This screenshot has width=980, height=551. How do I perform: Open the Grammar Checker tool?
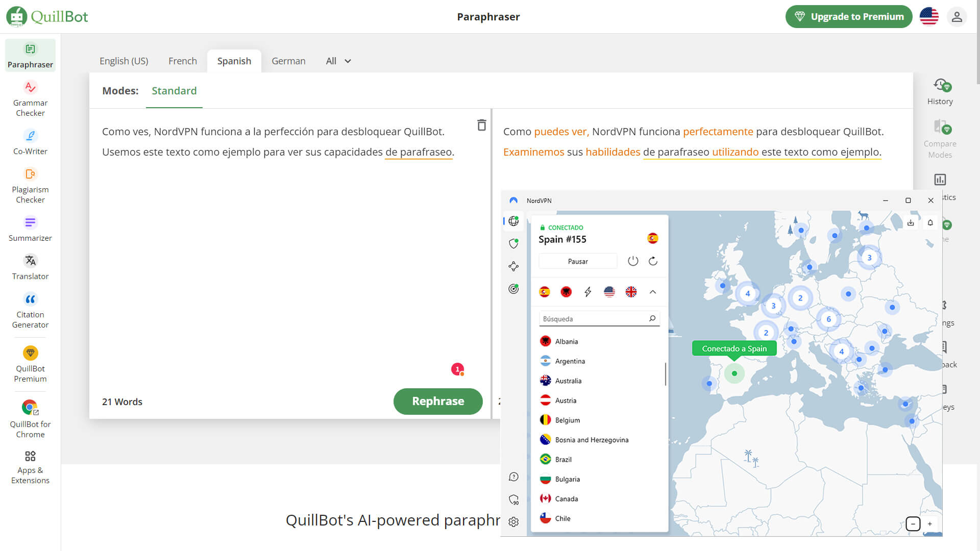pos(30,98)
